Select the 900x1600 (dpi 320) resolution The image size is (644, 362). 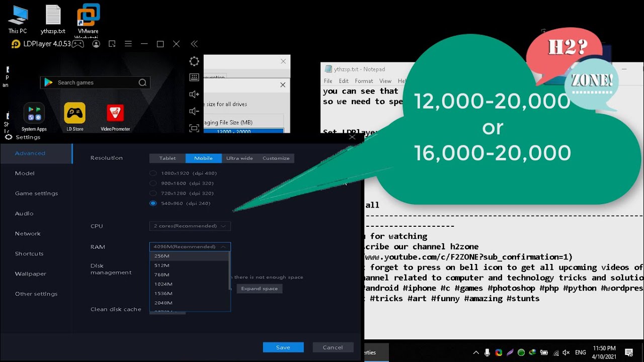pyautogui.click(x=182, y=183)
